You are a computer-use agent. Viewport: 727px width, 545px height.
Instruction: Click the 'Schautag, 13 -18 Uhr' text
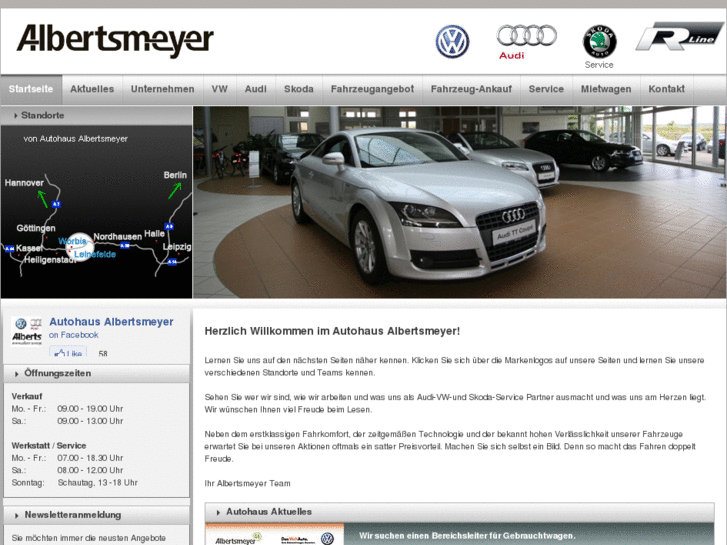point(98,483)
